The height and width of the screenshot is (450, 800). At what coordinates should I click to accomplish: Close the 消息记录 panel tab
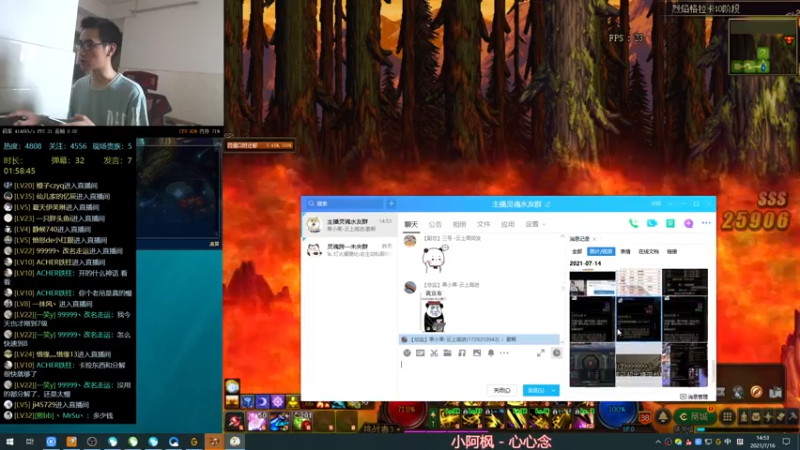[594, 239]
